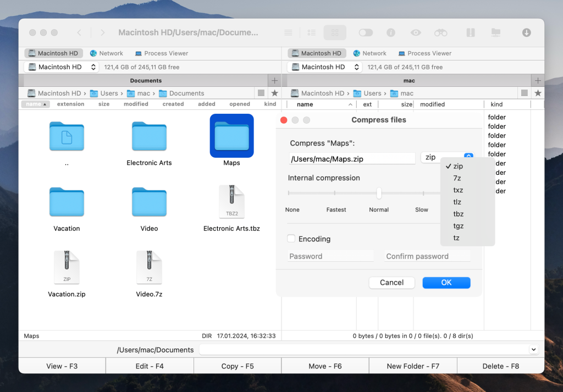Cancel the Compress files dialog
The image size is (563, 392).
point(391,282)
